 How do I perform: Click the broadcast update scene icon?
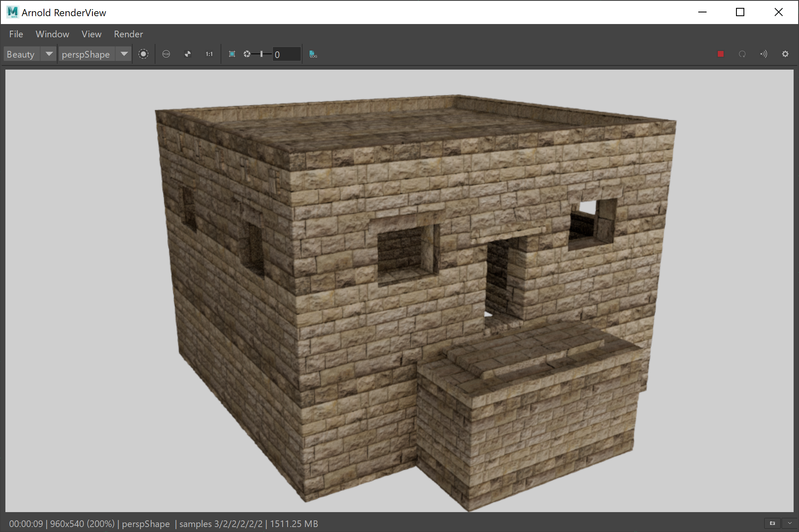(764, 54)
